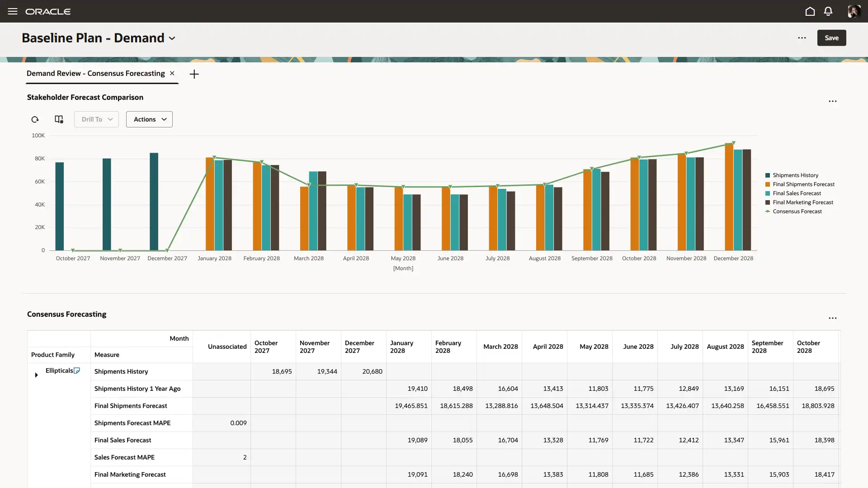Screen dimensions: 868x488
Task: Click the Save button
Action: point(831,38)
